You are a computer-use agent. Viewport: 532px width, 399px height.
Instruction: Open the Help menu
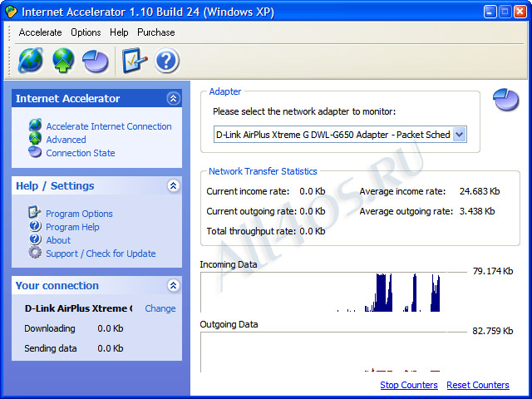coord(119,32)
